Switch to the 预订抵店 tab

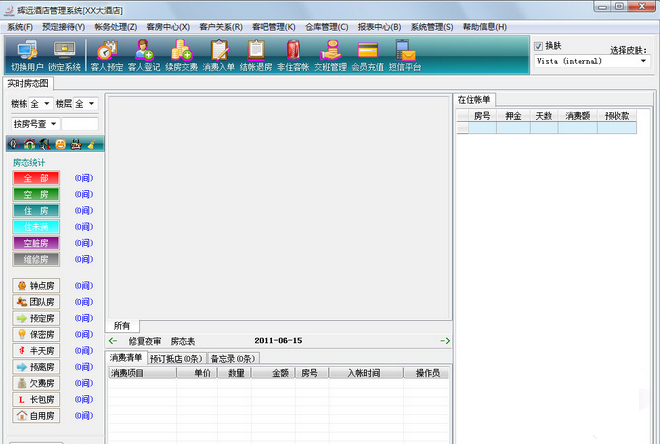pyautogui.click(x=177, y=358)
